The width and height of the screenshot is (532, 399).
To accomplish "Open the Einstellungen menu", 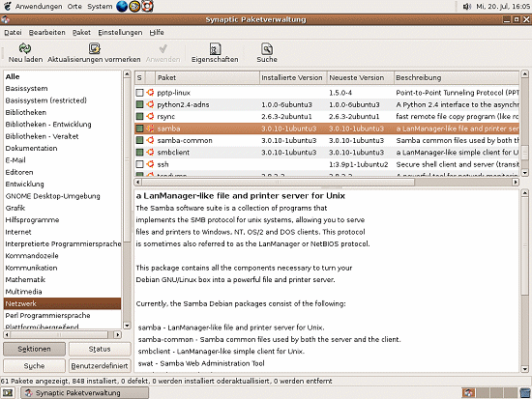I will coord(120,33).
